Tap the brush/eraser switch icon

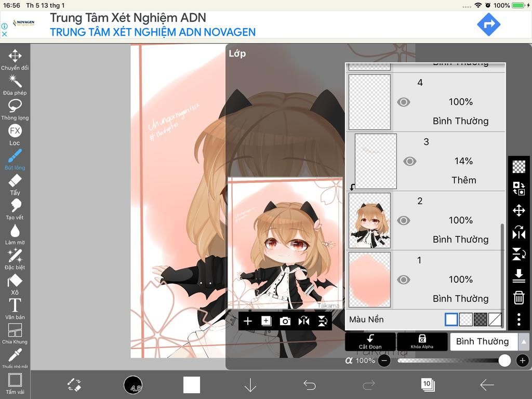click(74, 385)
